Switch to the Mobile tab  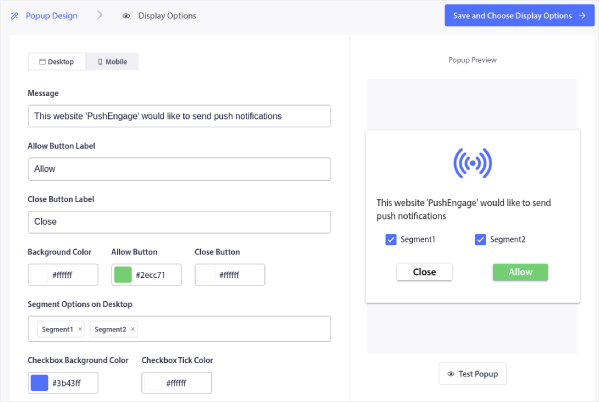(x=112, y=62)
